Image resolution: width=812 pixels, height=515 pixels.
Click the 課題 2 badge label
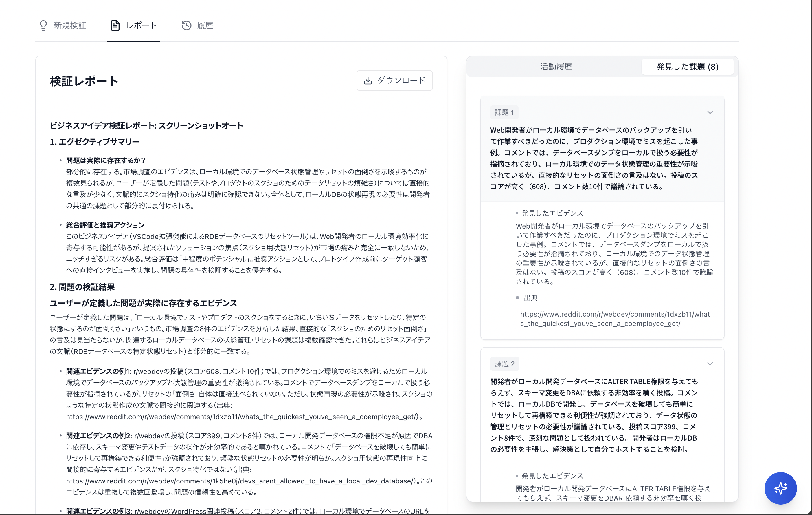pos(504,364)
